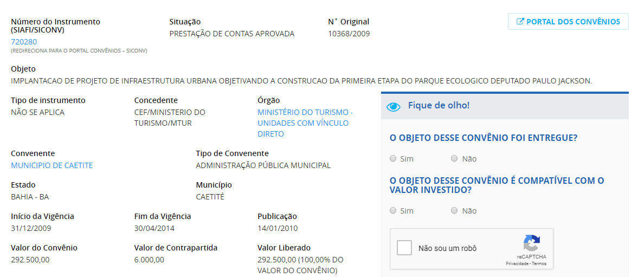
Task: Open MUNICIPIO DE CAETITE convenente link
Action: point(51,166)
